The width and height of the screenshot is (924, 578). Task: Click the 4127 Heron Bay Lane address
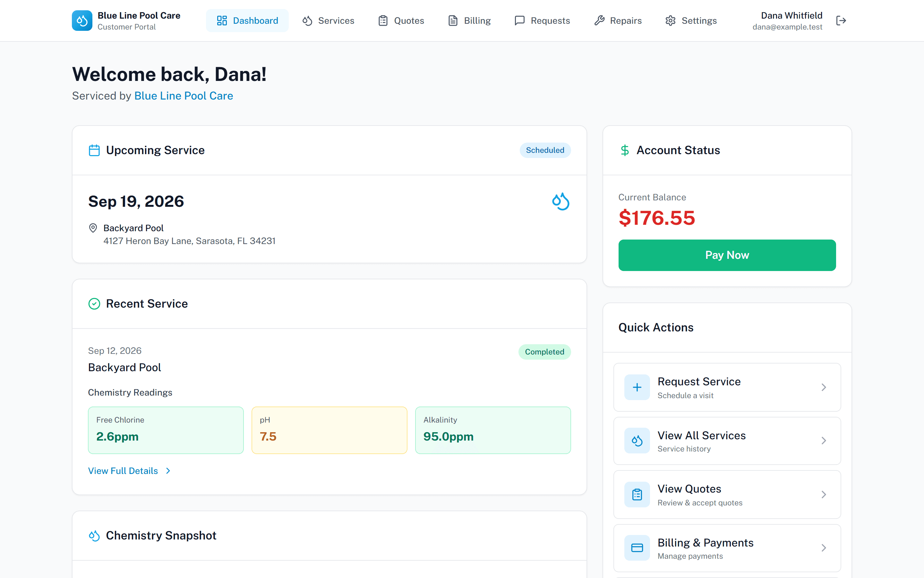[189, 241]
